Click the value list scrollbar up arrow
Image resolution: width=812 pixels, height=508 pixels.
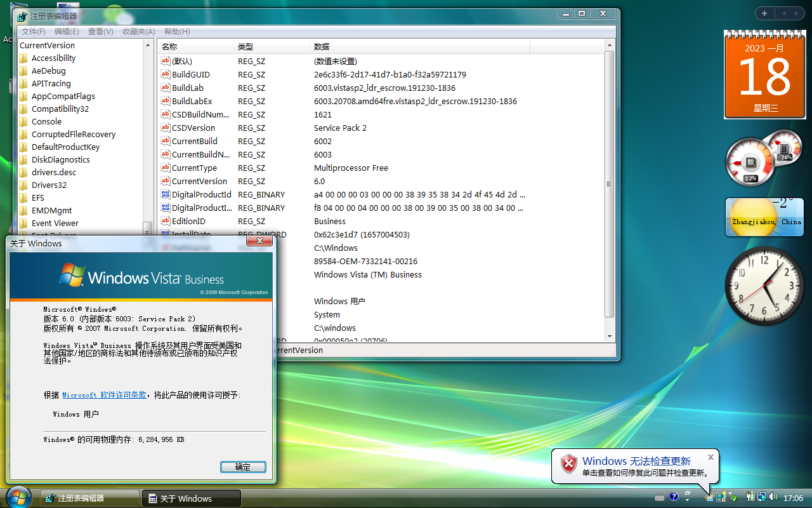(x=610, y=45)
